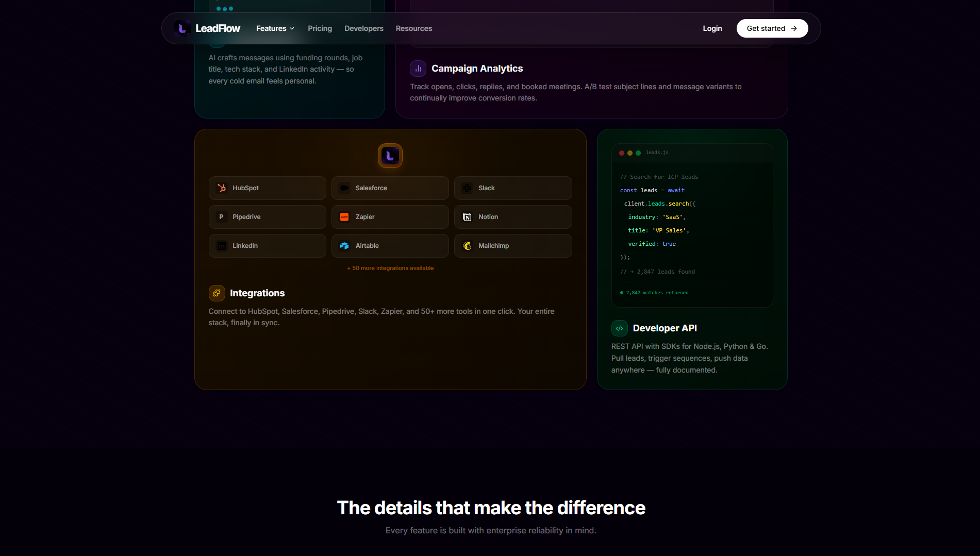Click the arrow icon in Get started
The image size is (980, 556).
(794, 28)
